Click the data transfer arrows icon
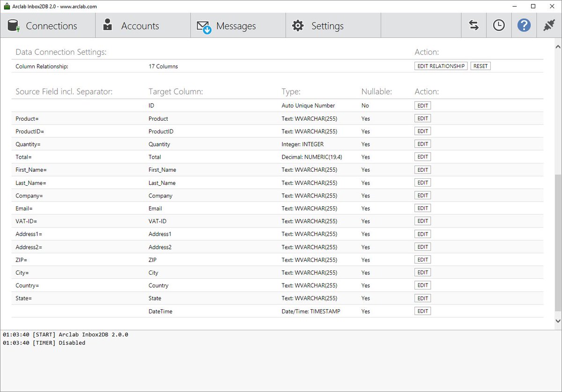Image resolution: width=562 pixels, height=392 pixels. click(473, 25)
